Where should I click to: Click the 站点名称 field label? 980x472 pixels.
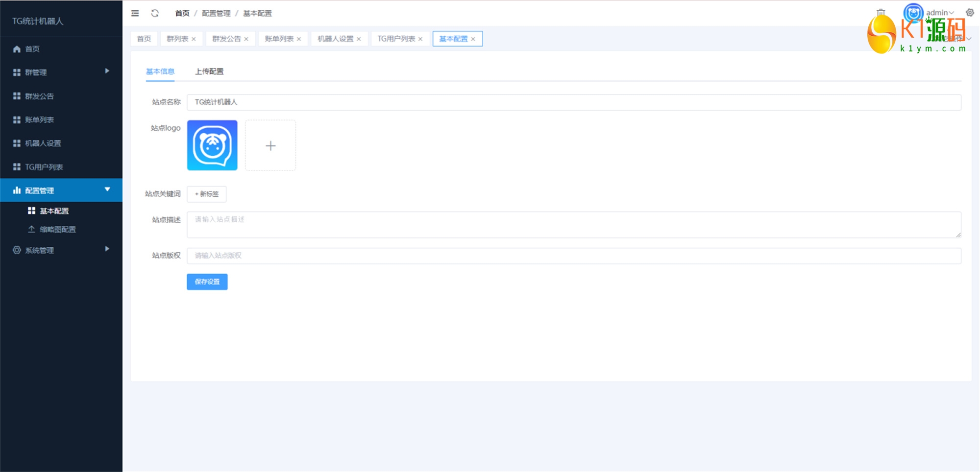point(166,102)
